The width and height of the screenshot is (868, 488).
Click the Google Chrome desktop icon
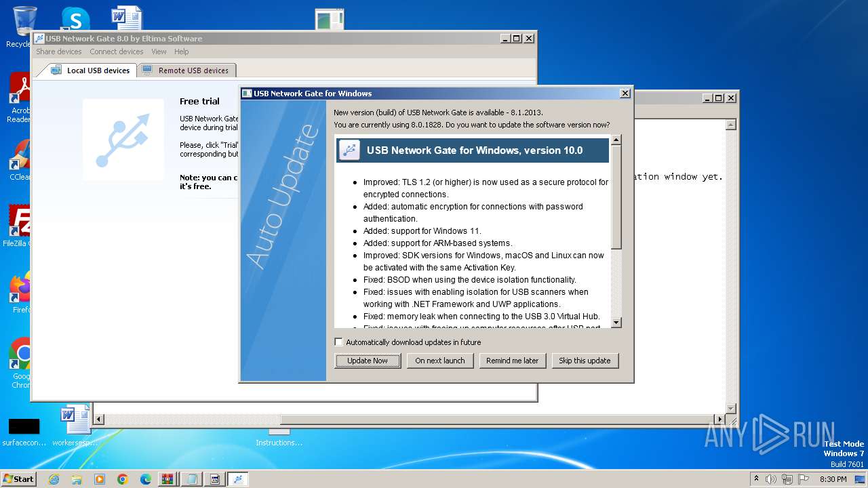[x=20, y=363]
